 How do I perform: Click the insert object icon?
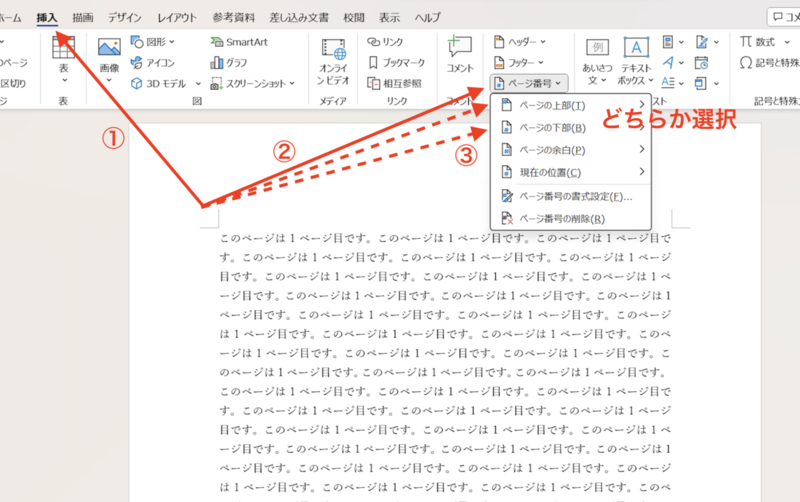(701, 83)
